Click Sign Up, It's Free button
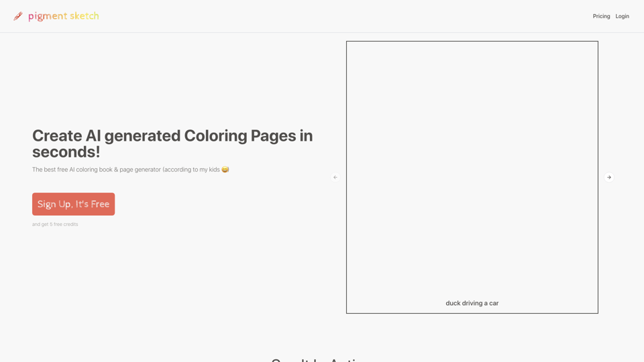 pyautogui.click(x=74, y=204)
